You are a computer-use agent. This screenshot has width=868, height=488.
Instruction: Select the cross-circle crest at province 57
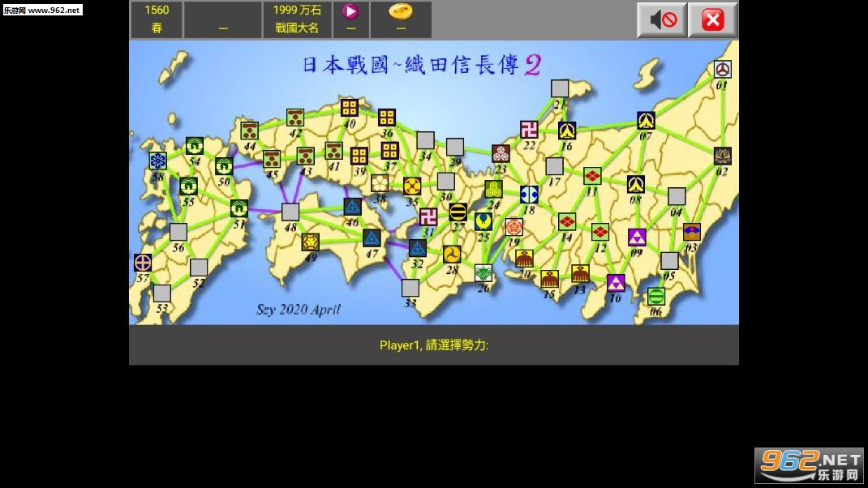click(x=143, y=263)
